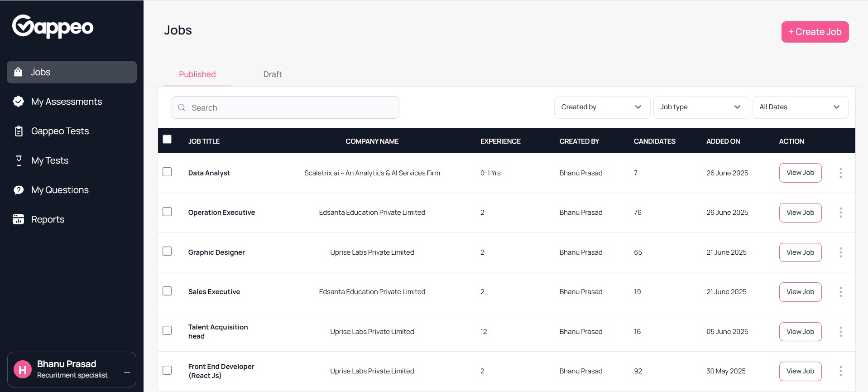The width and height of the screenshot is (868, 392).
Task: Open My Questions in the sidebar
Action: [x=72, y=190]
